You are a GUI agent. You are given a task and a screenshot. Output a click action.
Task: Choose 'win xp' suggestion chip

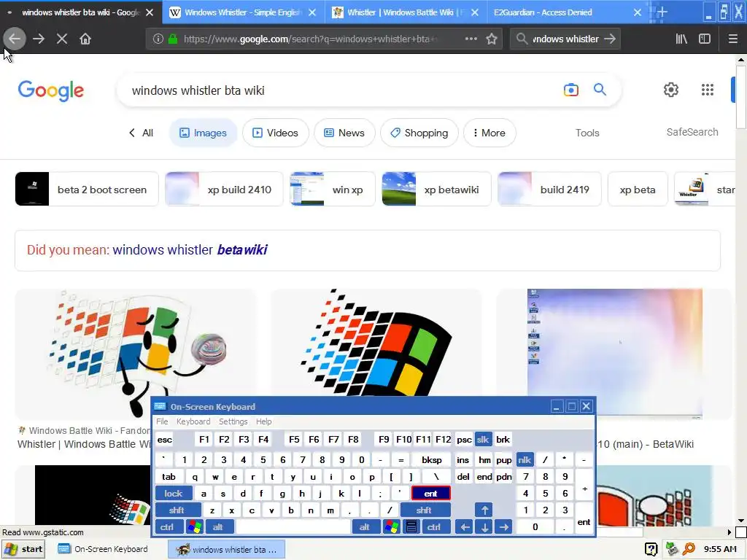click(333, 189)
